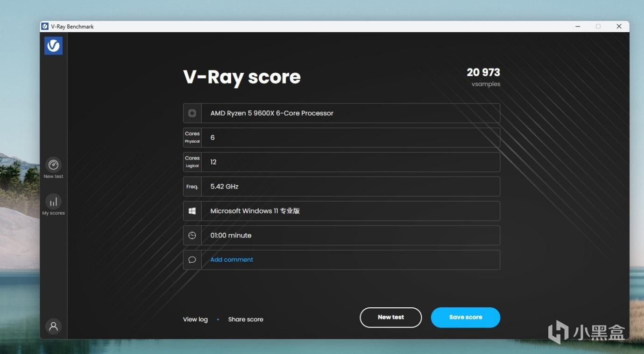Click the Microsoft Windows 11 专业版 text

click(x=255, y=211)
